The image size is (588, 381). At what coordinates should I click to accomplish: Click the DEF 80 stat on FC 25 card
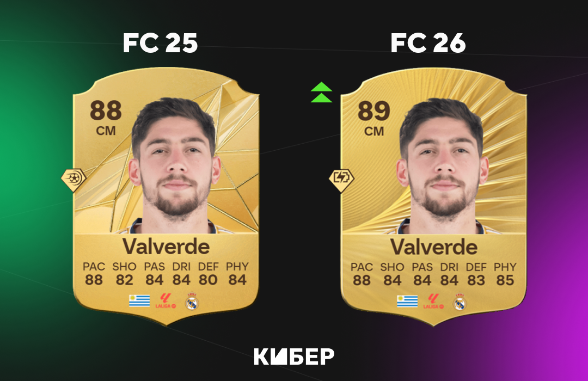tap(208, 274)
